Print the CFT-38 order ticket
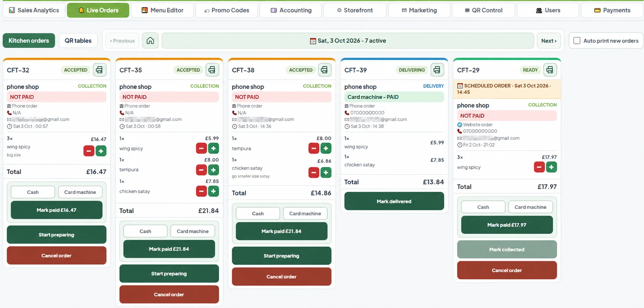The image size is (644, 308). [x=324, y=70]
